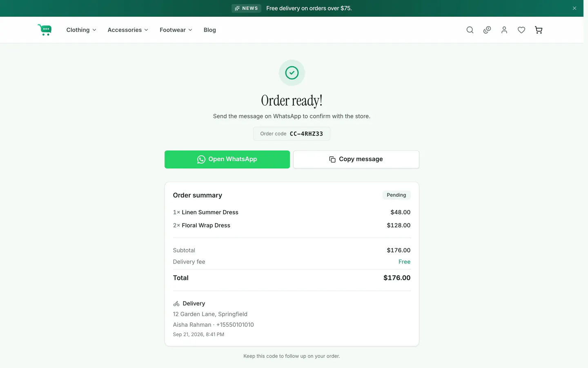Click the Order ready! heading
This screenshot has width=588, height=368.
click(292, 101)
